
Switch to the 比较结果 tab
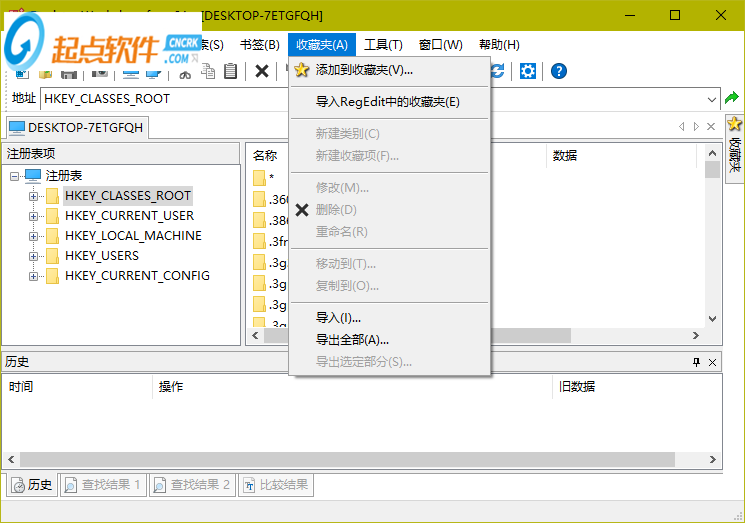point(276,485)
